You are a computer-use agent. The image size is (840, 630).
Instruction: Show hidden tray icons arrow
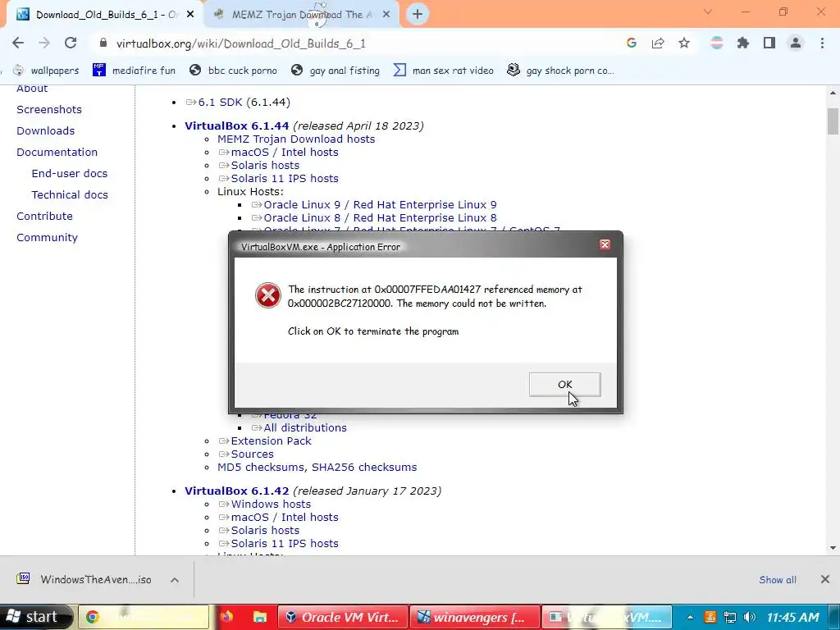pos(689,618)
